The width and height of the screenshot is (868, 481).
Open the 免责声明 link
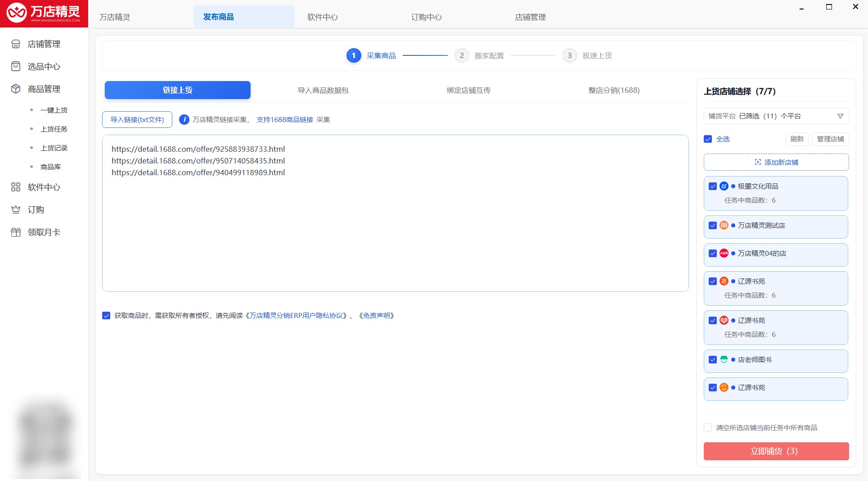(x=376, y=315)
